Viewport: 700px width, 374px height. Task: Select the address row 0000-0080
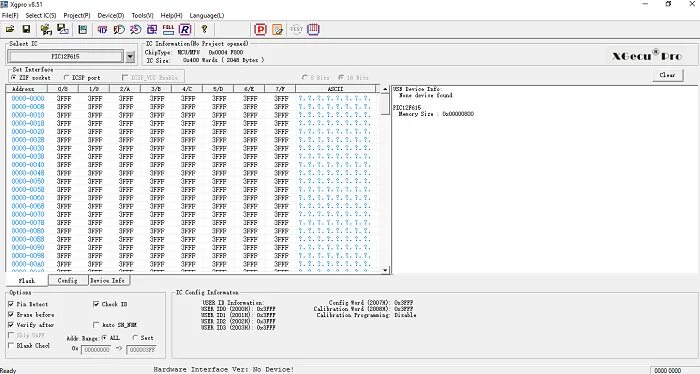pos(28,231)
